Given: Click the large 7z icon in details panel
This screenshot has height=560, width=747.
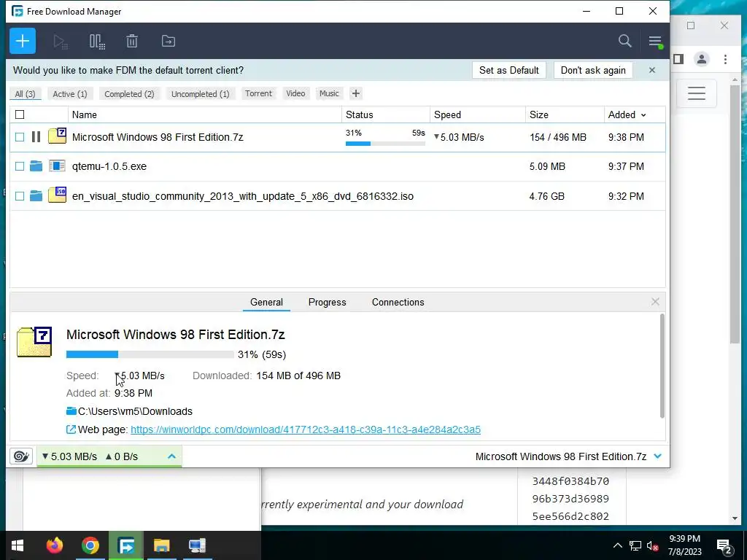Looking at the screenshot, I should point(34,342).
